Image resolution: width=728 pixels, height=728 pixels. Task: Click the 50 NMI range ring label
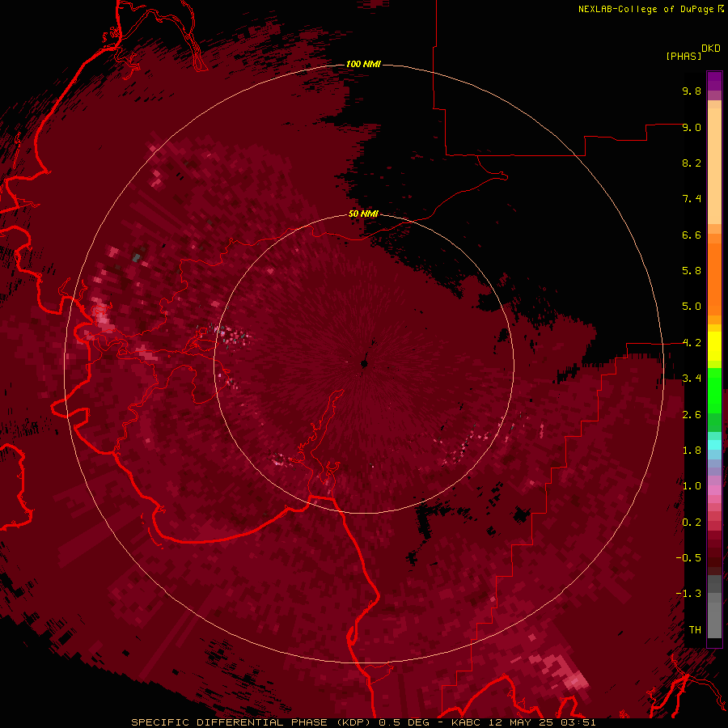[x=363, y=214]
